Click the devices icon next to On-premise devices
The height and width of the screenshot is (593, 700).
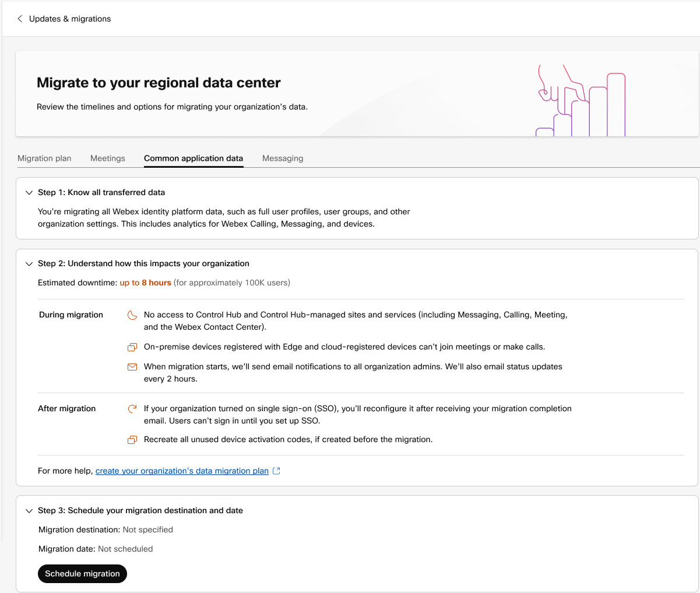(x=132, y=347)
